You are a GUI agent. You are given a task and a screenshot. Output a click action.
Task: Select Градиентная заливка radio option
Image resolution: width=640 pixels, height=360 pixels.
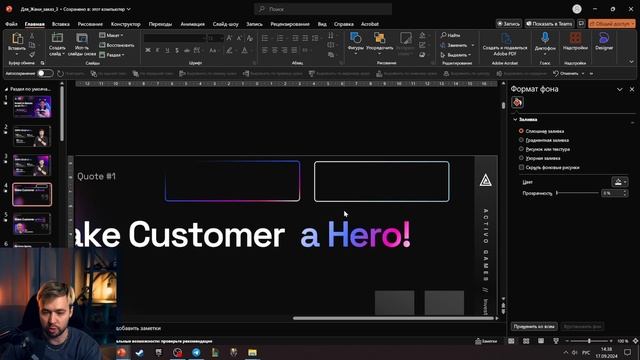(521, 140)
